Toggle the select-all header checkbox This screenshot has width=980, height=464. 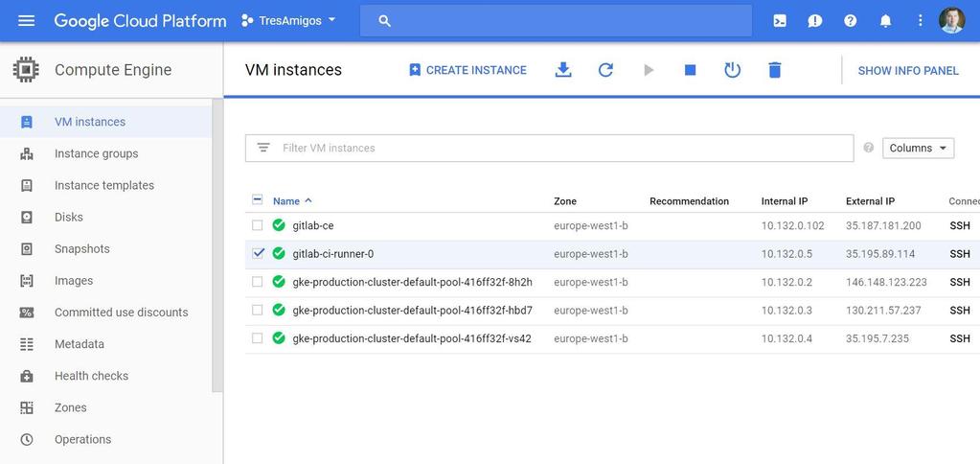pyautogui.click(x=257, y=200)
